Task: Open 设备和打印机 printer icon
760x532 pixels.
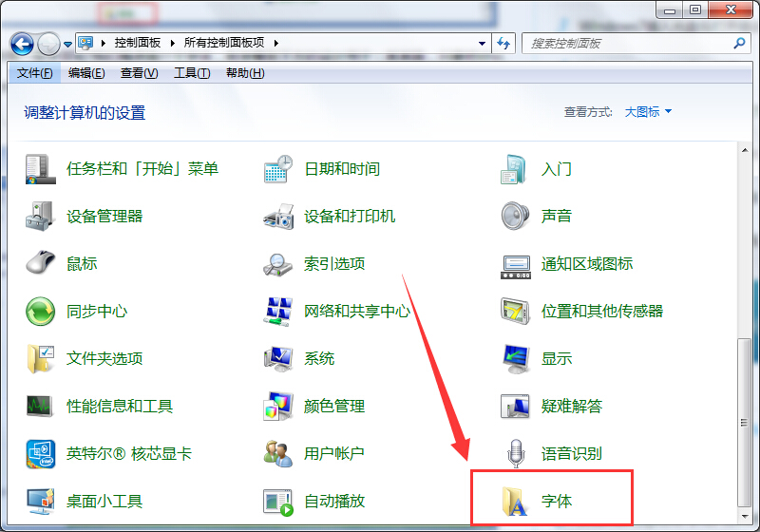Action: coord(277,216)
